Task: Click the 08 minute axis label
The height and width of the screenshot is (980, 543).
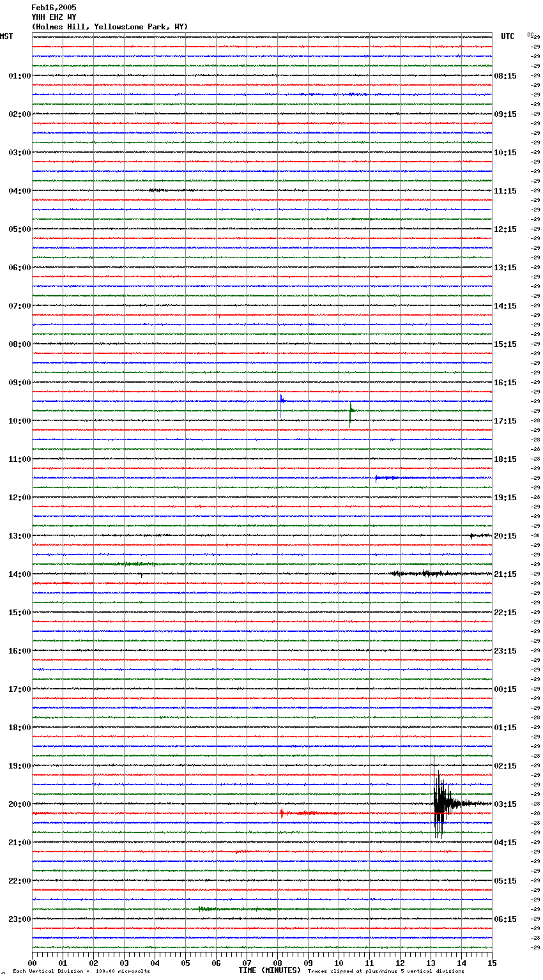Action: (277, 963)
